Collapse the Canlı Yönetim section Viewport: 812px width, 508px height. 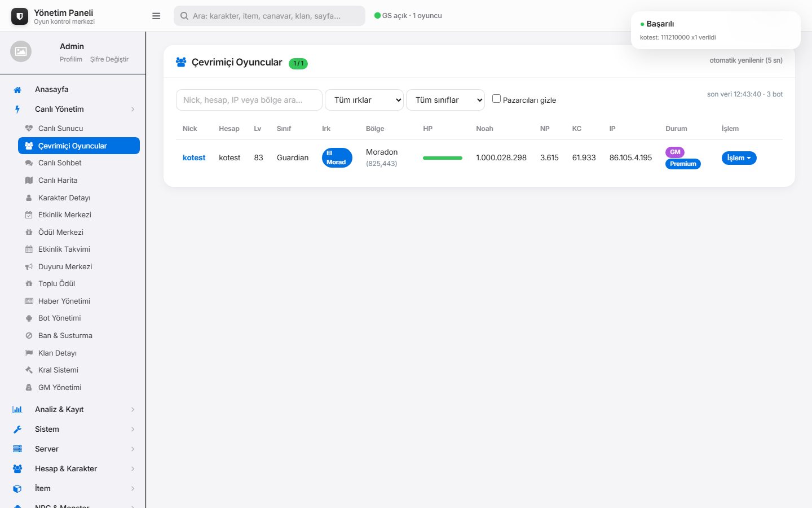coord(73,110)
